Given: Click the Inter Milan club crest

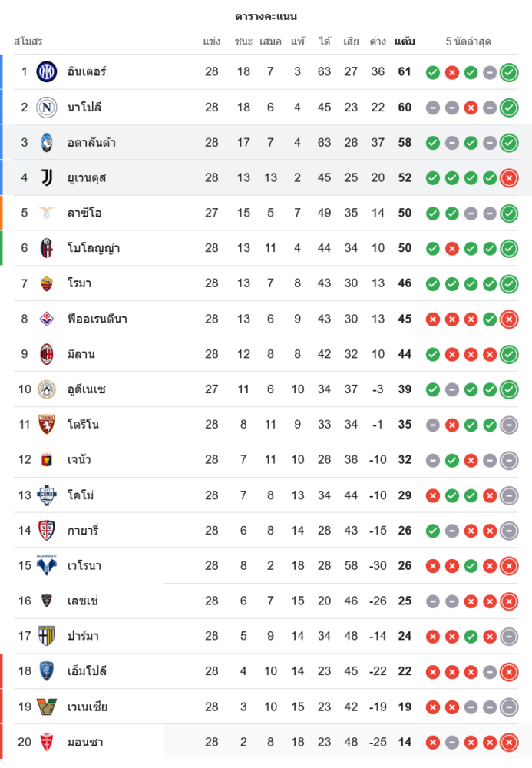Looking at the screenshot, I should 47,72.
